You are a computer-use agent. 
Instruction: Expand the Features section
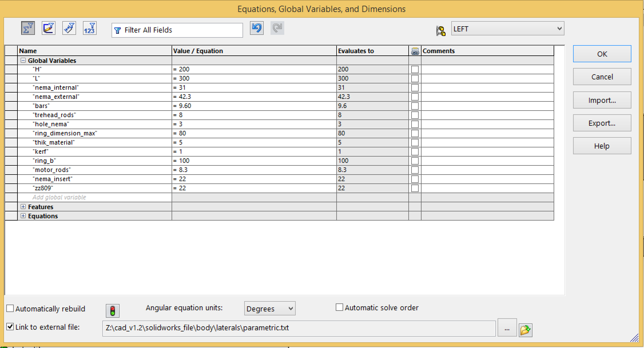[23, 207]
